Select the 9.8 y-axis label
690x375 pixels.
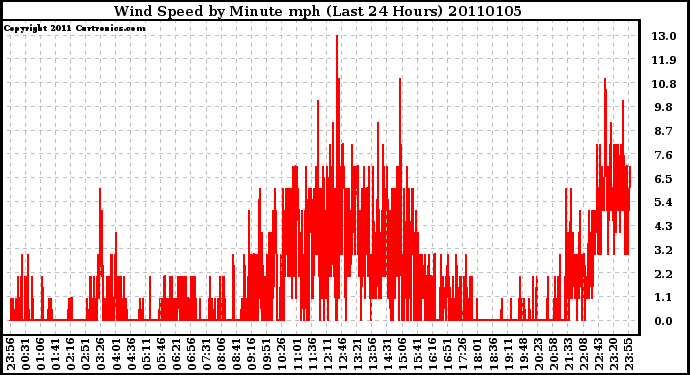point(664,107)
